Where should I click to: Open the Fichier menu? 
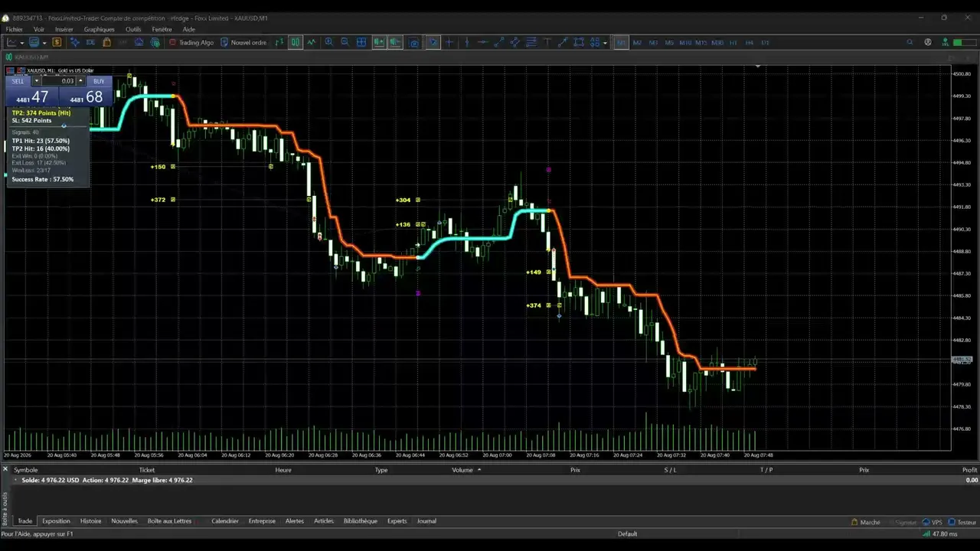click(14, 29)
